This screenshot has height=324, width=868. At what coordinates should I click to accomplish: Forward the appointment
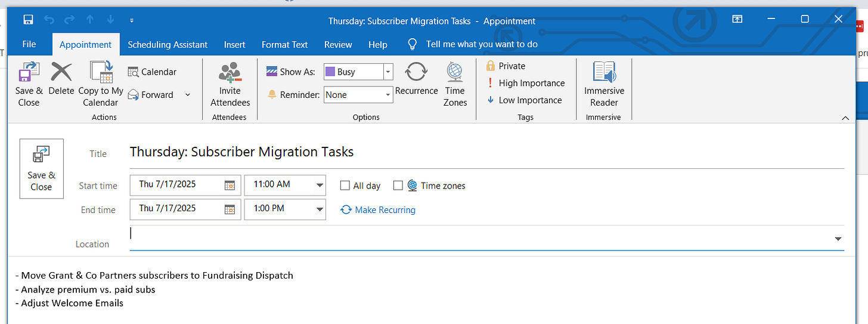point(151,95)
